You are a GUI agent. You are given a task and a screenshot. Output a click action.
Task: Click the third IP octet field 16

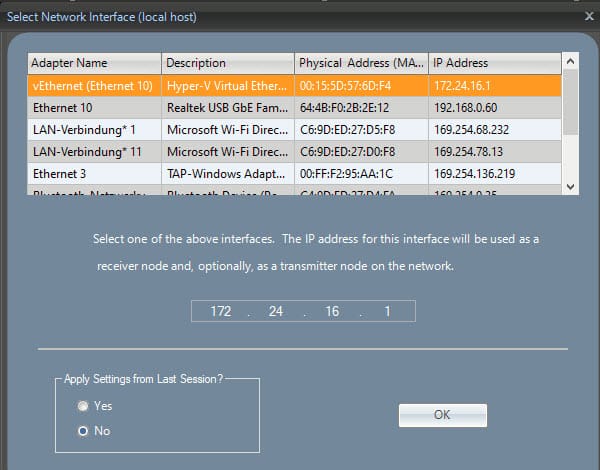[x=332, y=312]
